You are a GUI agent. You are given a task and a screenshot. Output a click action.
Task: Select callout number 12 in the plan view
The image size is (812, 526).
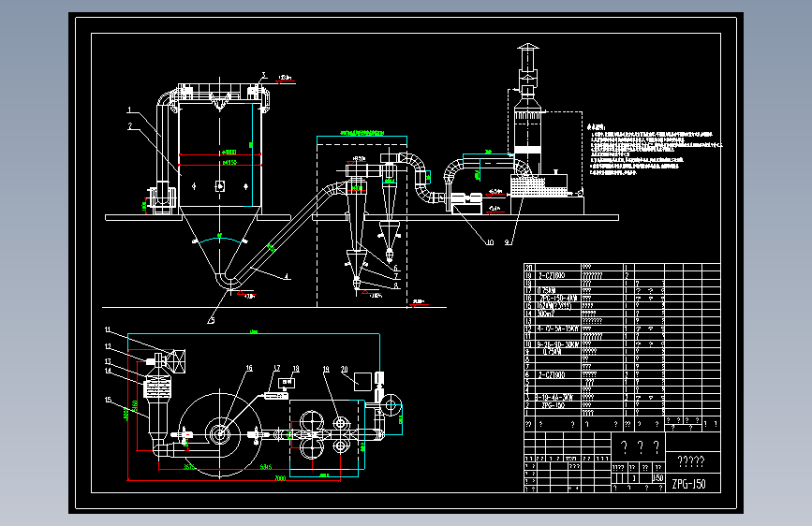pos(108,346)
